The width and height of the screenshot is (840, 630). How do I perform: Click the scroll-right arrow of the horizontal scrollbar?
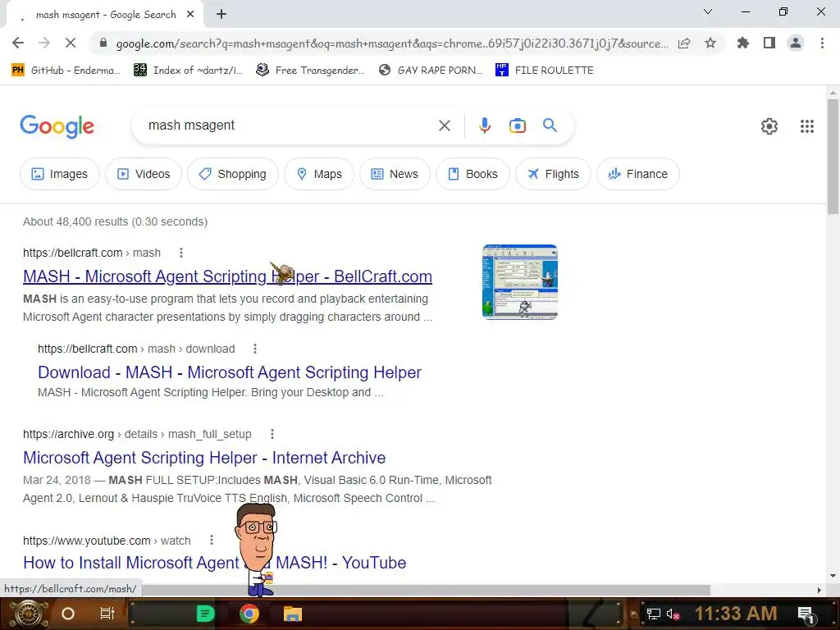point(819,590)
